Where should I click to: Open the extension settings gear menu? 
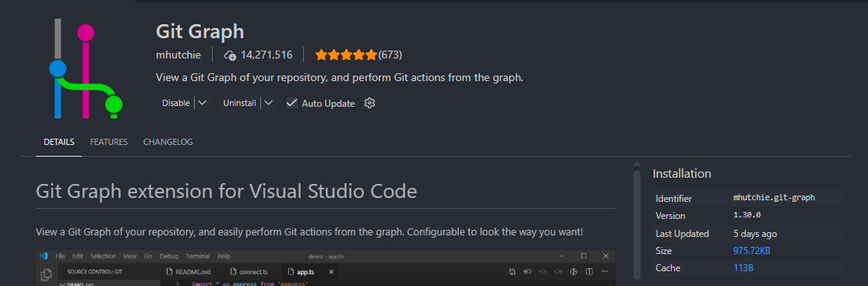[370, 103]
